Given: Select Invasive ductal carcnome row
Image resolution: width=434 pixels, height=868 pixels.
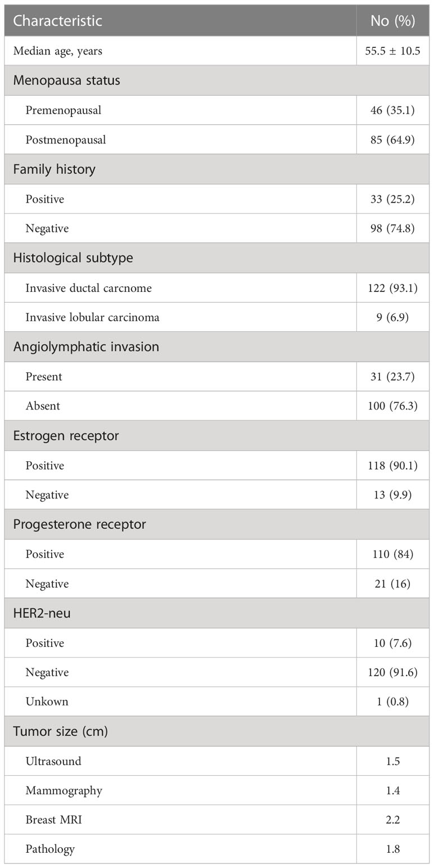Looking at the screenshot, I should [217, 288].
